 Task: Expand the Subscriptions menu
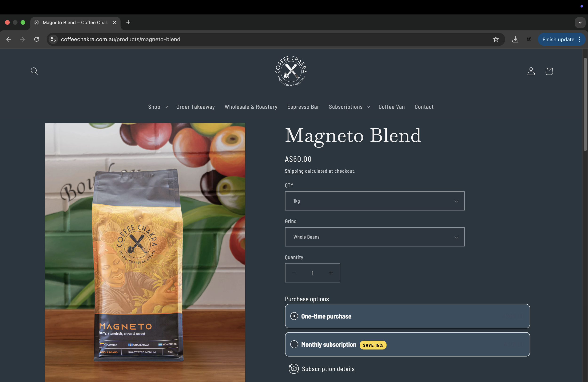tap(349, 107)
